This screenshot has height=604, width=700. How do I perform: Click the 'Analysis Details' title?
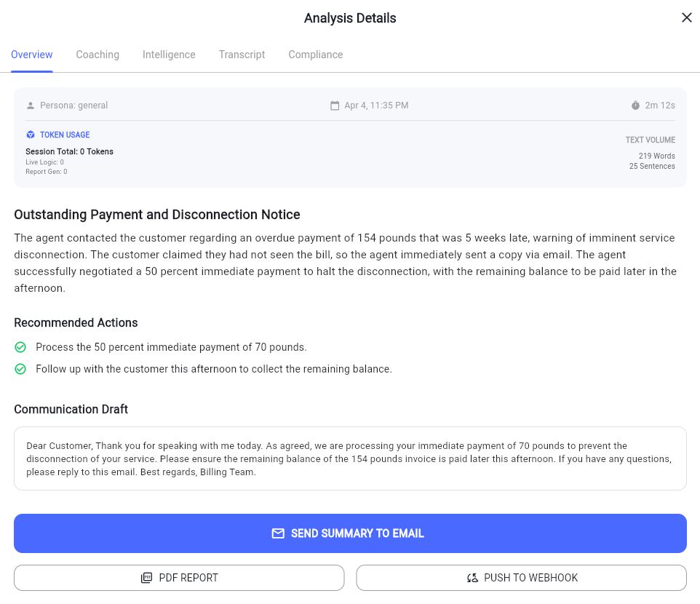350,18
